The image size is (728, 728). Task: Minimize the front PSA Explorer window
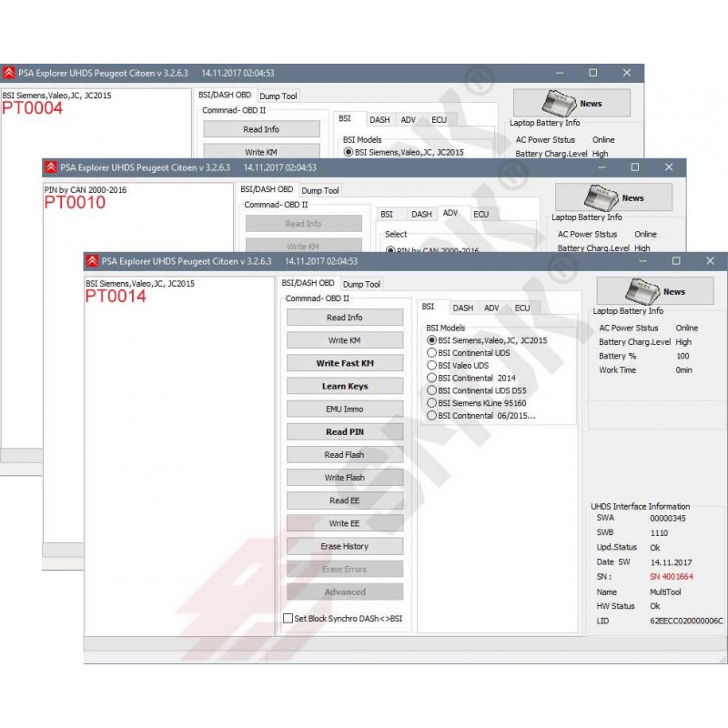tap(643, 261)
